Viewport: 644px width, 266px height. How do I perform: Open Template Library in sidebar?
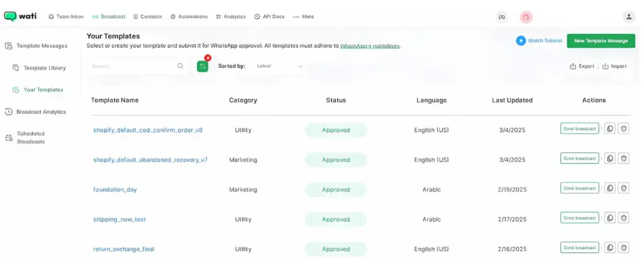pyautogui.click(x=44, y=68)
